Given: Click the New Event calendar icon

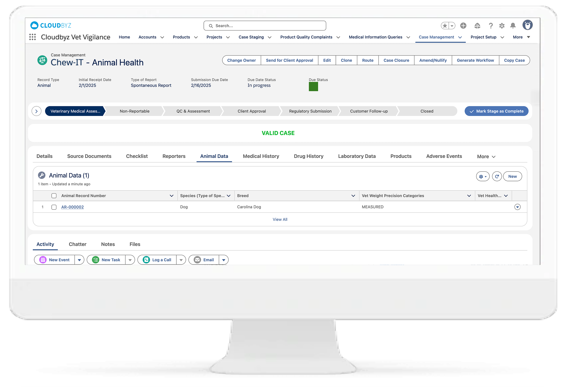Looking at the screenshot, I should 43,260.
